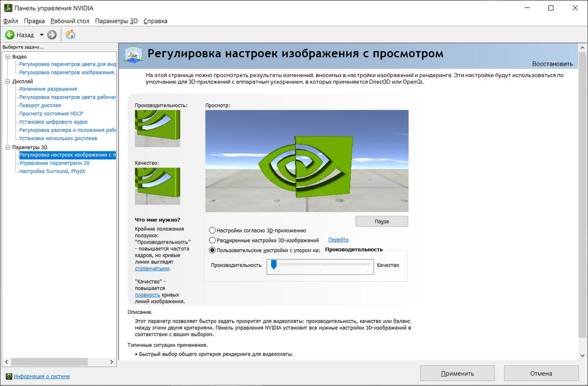The width and height of the screenshot is (588, 386).
Task: Open Управление параметрами 3D item
Action: 54,163
